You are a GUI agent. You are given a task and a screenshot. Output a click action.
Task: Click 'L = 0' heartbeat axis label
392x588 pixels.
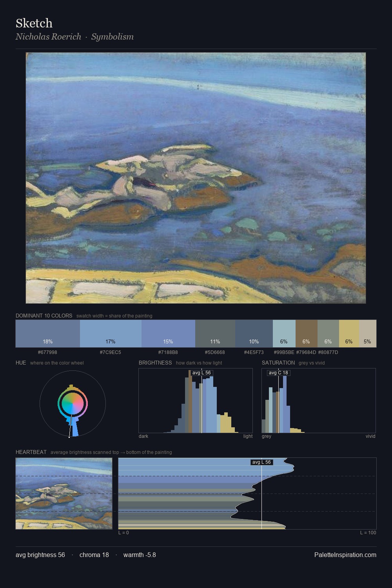pos(123,533)
